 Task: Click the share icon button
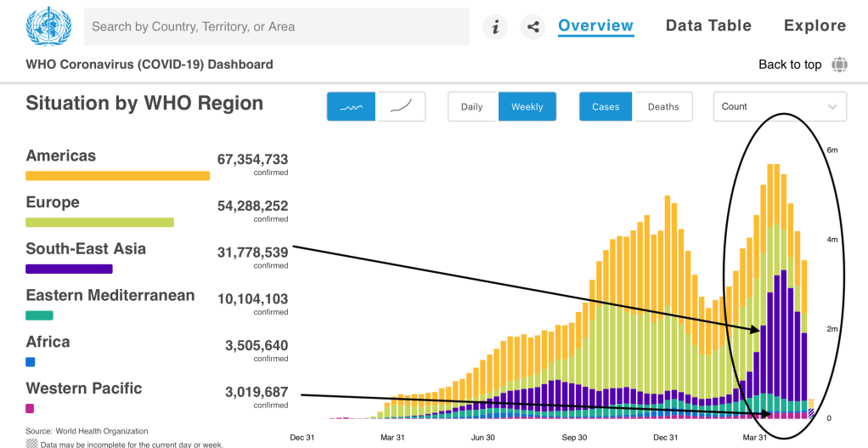coord(533,27)
